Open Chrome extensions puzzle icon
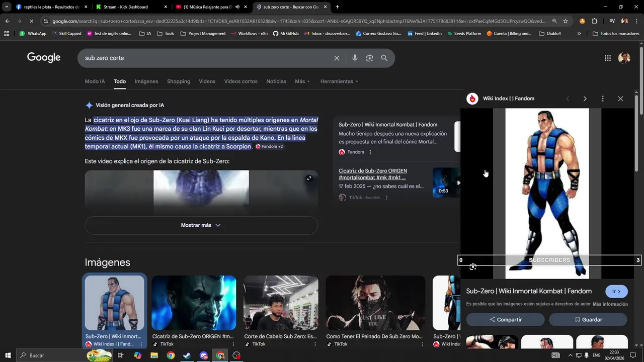The width and height of the screenshot is (644, 362). (x=595, y=21)
